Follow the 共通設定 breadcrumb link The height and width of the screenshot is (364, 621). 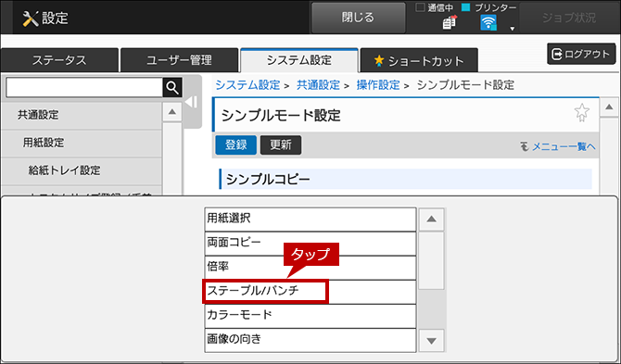pos(318,85)
